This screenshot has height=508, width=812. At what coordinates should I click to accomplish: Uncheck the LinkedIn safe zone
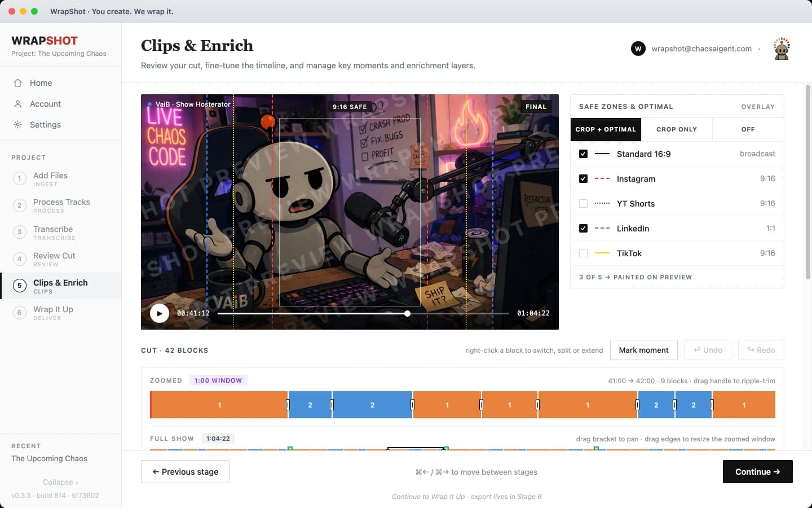[x=583, y=229]
